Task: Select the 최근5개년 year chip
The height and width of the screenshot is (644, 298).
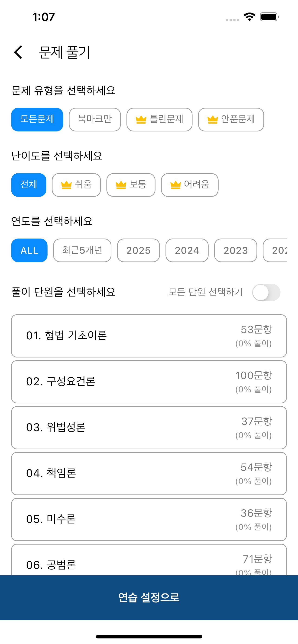Action: coord(82,250)
